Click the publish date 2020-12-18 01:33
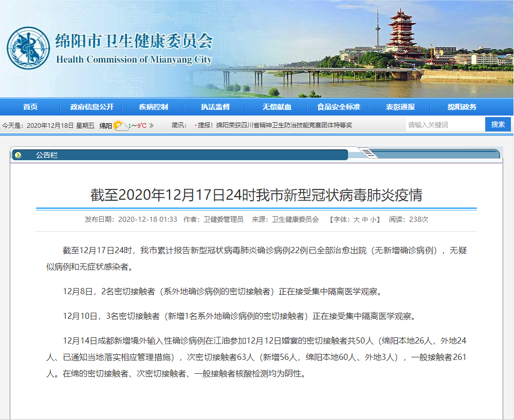 click(x=148, y=219)
